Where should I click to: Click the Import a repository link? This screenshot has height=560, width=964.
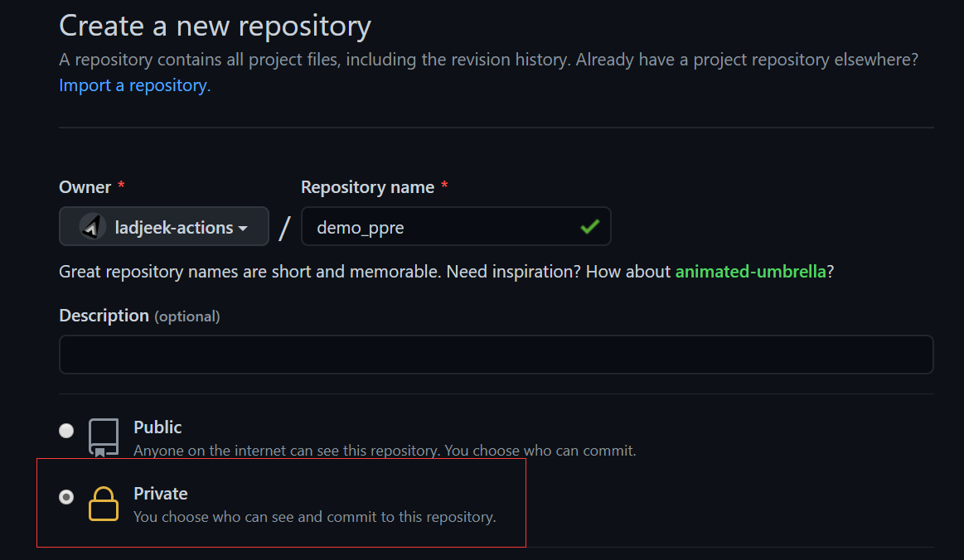pos(134,85)
